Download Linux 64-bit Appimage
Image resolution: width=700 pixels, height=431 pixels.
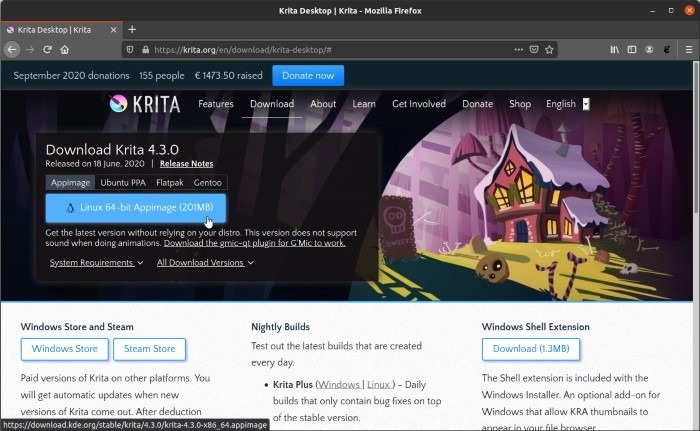click(135, 208)
